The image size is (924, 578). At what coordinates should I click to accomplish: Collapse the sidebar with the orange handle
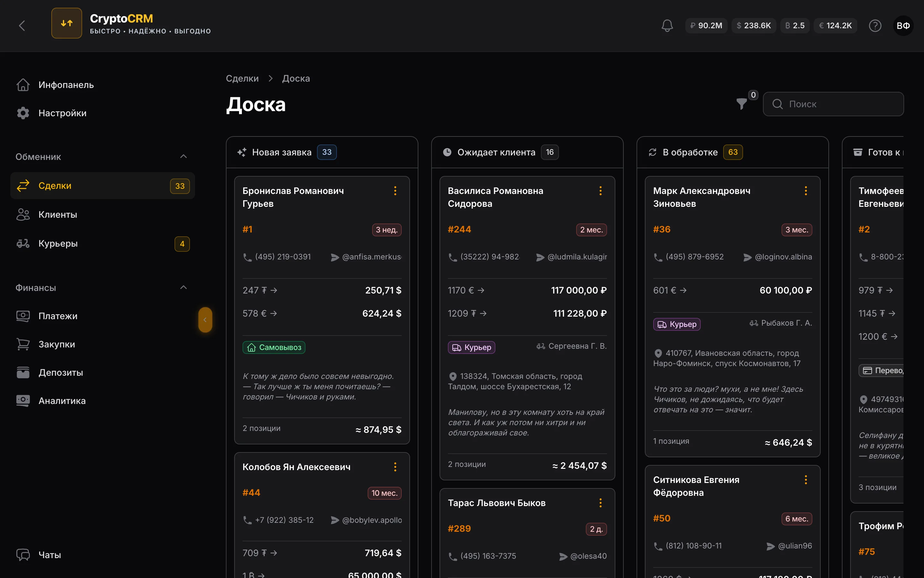click(205, 320)
